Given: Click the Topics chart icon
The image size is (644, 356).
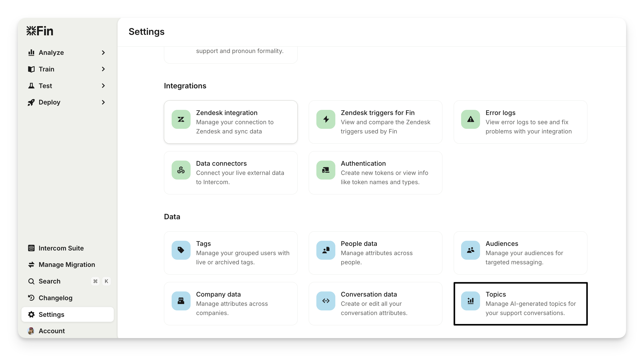Looking at the screenshot, I should click(470, 301).
